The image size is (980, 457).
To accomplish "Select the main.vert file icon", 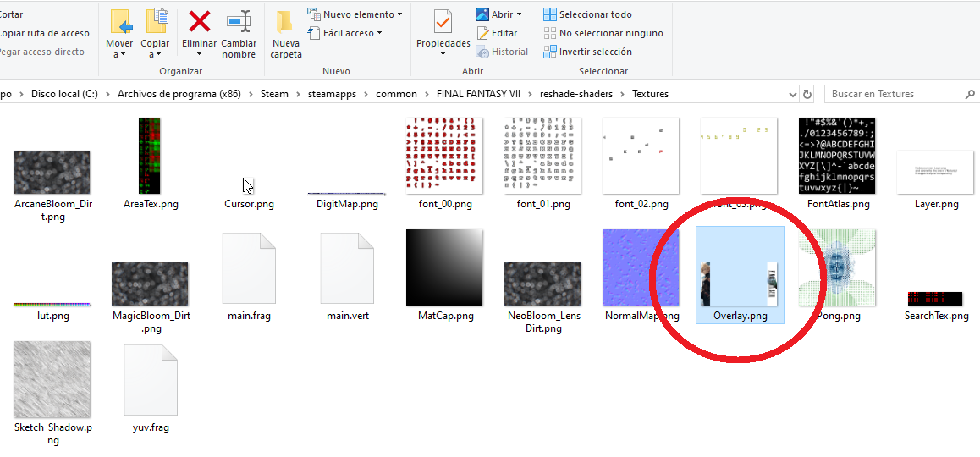I will tap(347, 268).
